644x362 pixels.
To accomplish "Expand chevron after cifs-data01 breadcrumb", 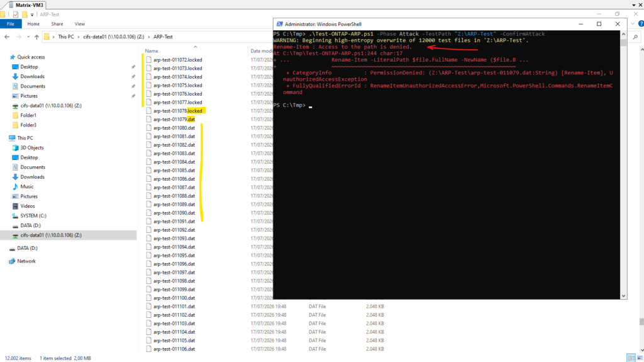I will pos(148,37).
